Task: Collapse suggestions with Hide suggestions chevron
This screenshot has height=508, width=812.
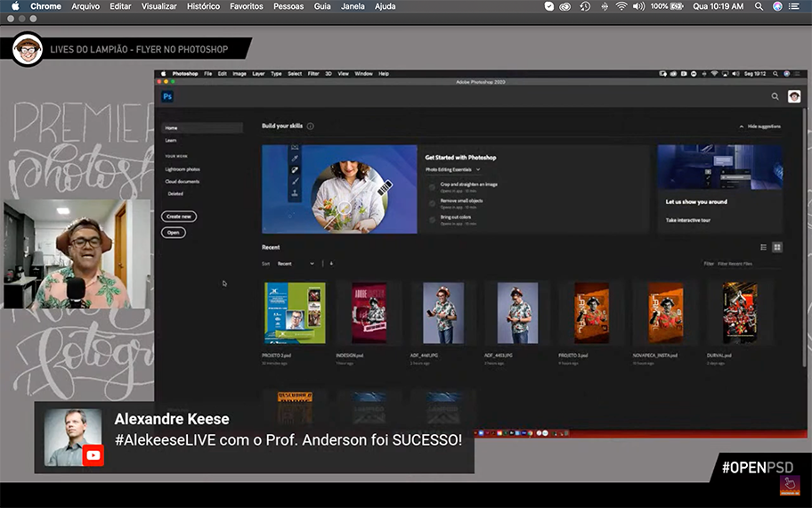Action: [x=741, y=127]
